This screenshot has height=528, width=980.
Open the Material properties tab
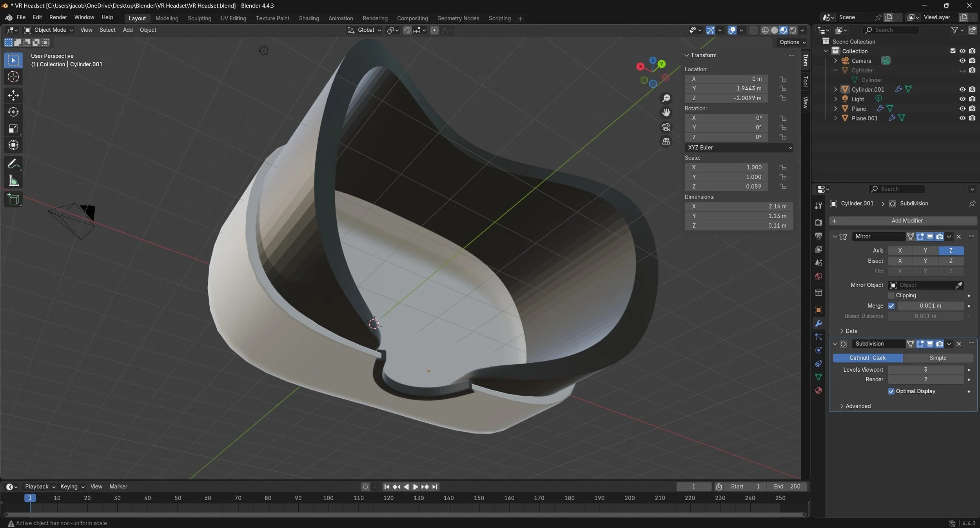click(x=818, y=391)
